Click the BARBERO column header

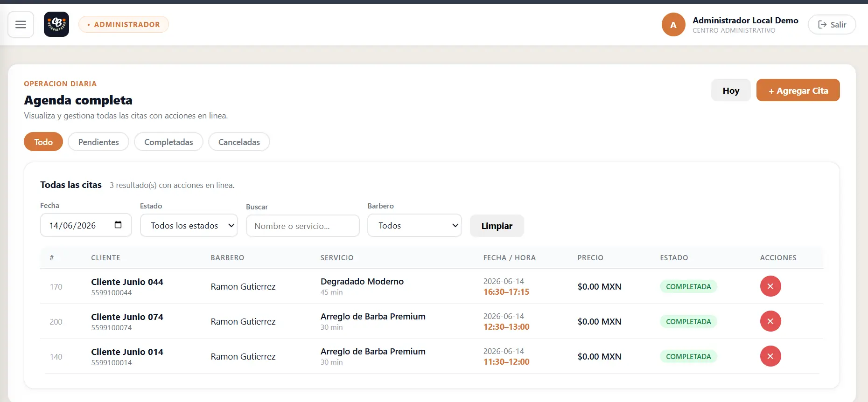pyautogui.click(x=227, y=257)
